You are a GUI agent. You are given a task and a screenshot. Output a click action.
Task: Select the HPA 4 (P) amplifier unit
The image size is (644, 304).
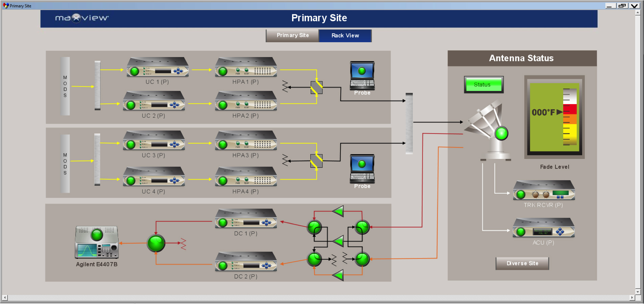pos(246,177)
